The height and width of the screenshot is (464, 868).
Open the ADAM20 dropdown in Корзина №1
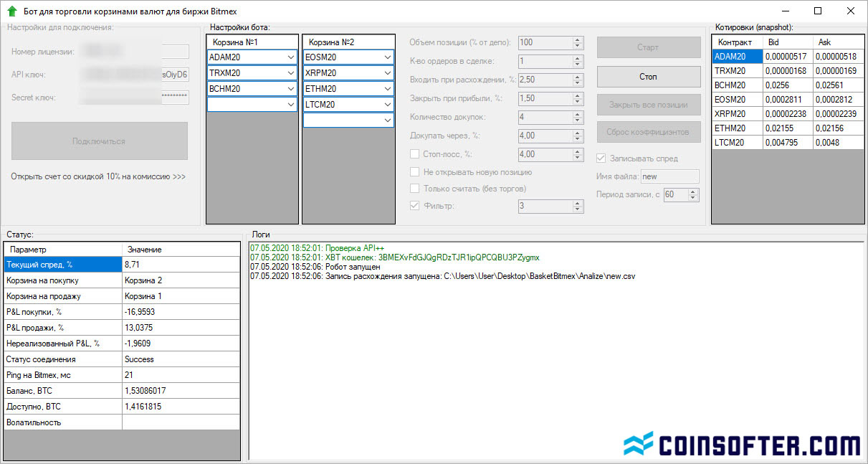tap(290, 57)
